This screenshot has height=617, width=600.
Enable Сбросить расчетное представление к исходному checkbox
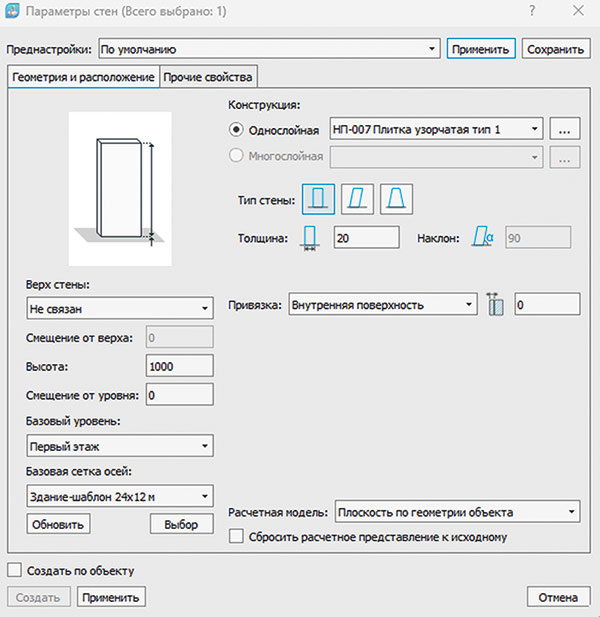pyautogui.click(x=236, y=537)
